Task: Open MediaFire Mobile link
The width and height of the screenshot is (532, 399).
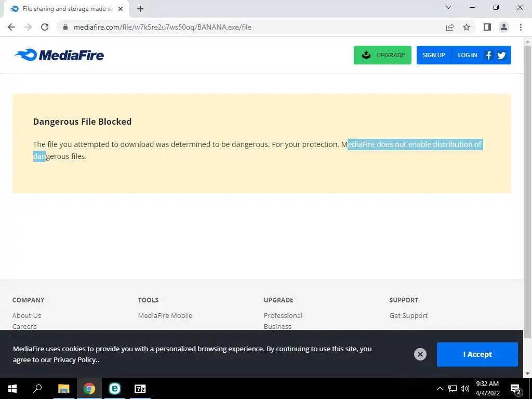Action: [165, 315]
